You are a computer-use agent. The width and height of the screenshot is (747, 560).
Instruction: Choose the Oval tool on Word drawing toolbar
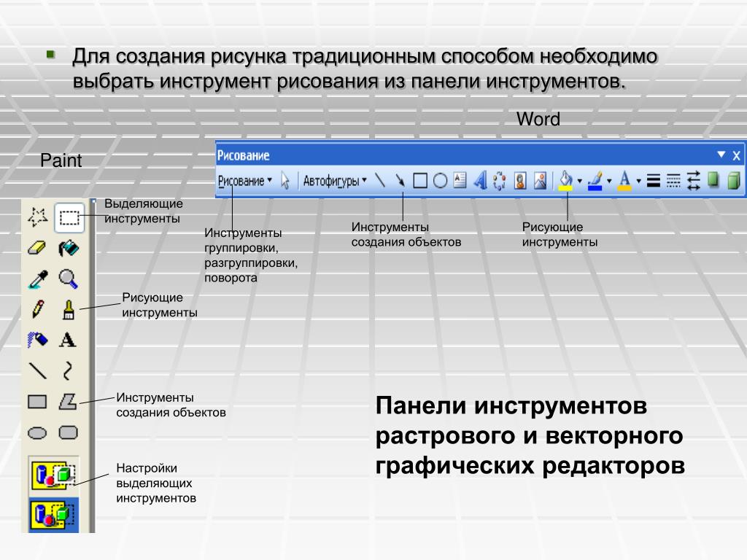[x=440, y=181]
